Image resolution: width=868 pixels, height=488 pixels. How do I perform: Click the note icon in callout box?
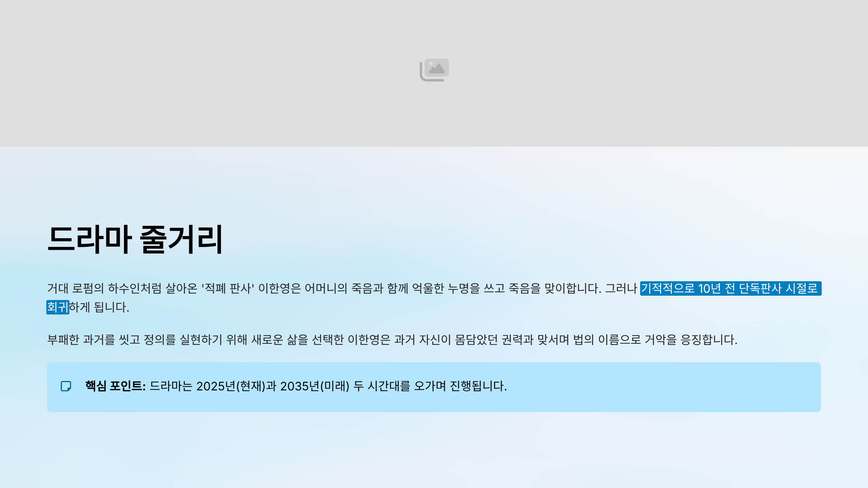(x=66, y=386)
